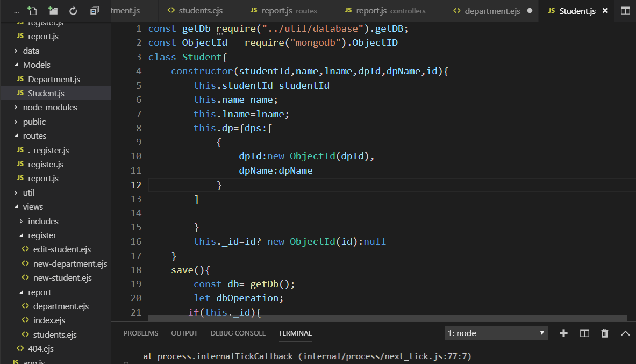636x364 pixels.
Task: Maximize the terminal panel with chevron
Action: tap(625, 333)
